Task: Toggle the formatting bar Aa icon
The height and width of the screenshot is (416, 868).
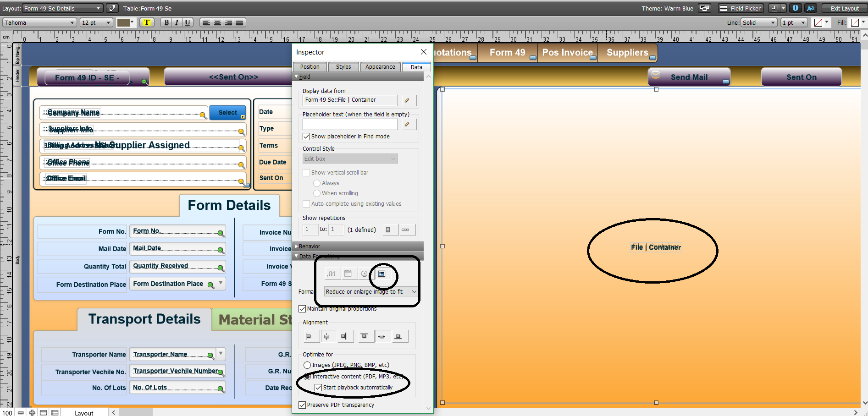Action: [811, 8]
